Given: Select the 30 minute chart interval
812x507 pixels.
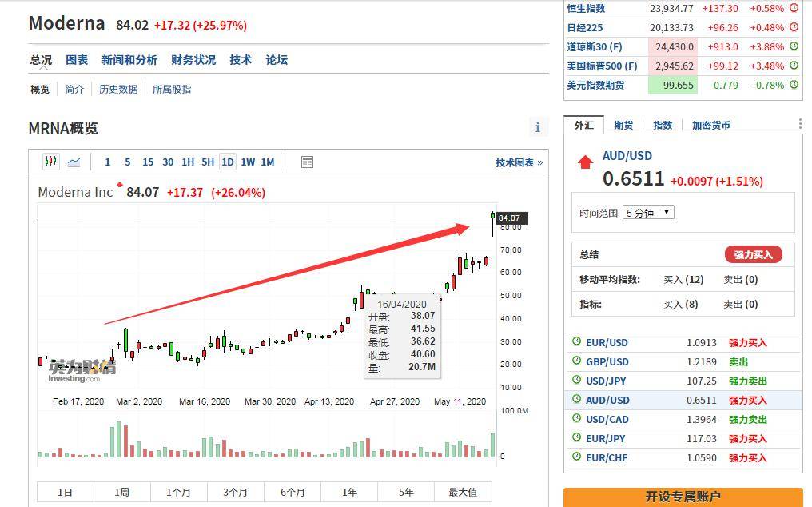Looking at the screenshot, I should pos(168,162).
